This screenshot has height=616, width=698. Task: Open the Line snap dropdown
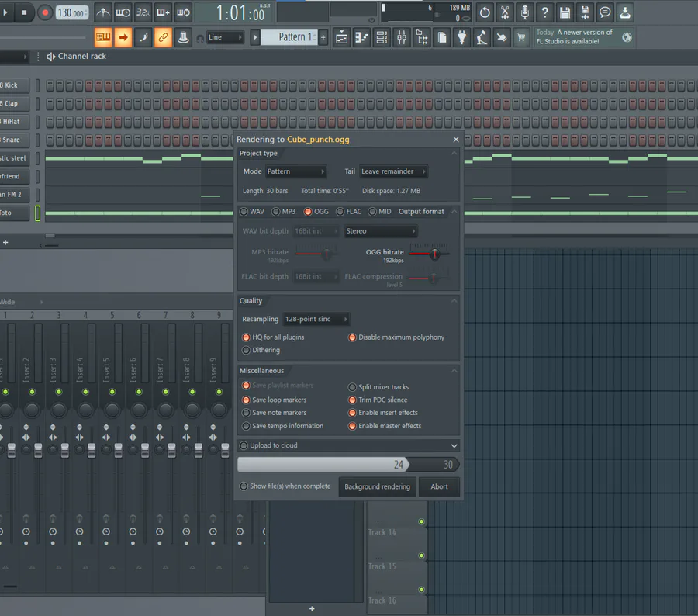point(225,37)
